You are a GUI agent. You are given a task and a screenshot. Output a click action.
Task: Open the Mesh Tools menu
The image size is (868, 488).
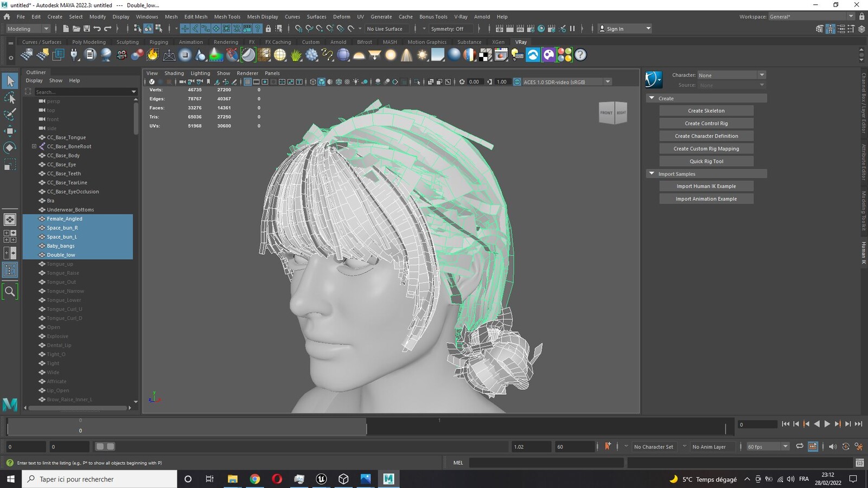[x=227, y=17]
